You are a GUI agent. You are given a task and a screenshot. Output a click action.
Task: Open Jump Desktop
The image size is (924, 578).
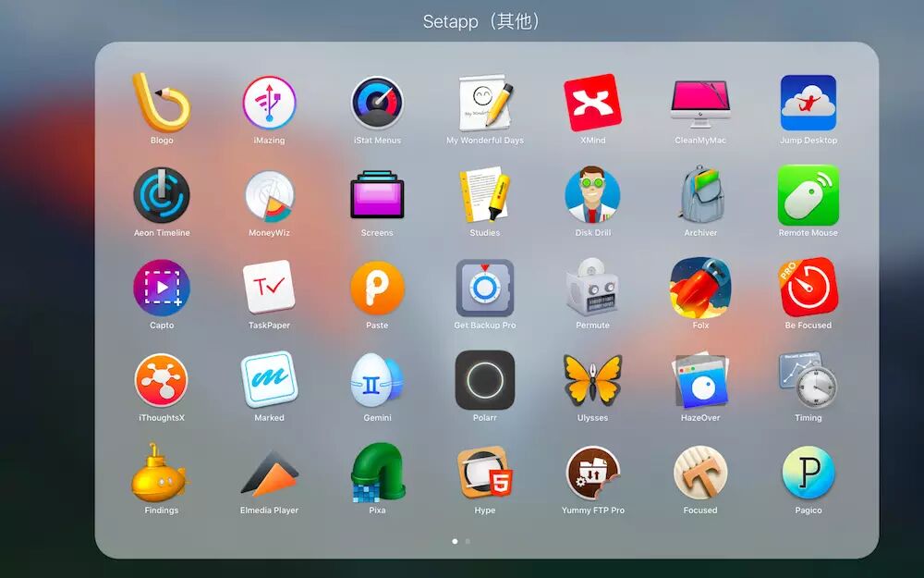click(808, 103)
